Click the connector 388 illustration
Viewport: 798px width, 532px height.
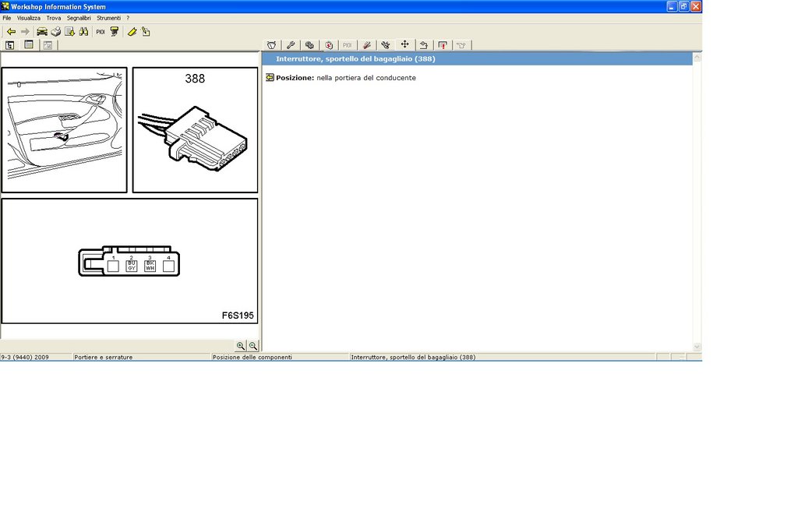pos(196,130)
